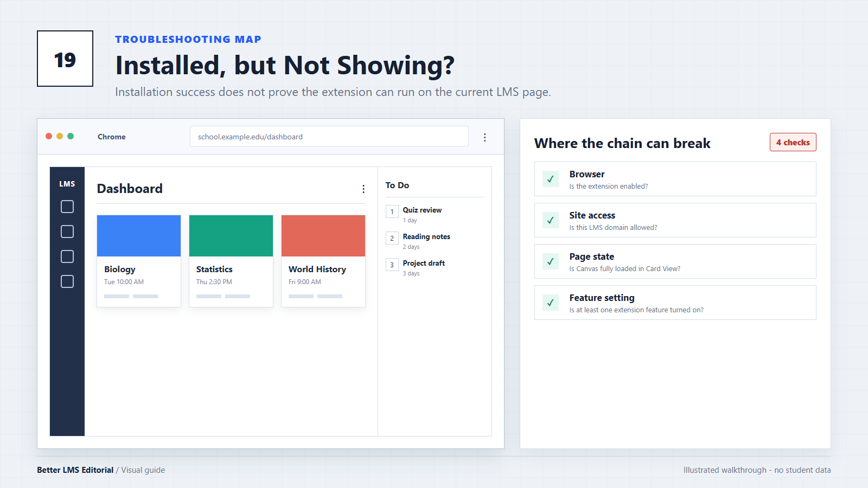Click the fourth LMS sidebar square icon
Screen dimensions: 868x488
(67, 281)
